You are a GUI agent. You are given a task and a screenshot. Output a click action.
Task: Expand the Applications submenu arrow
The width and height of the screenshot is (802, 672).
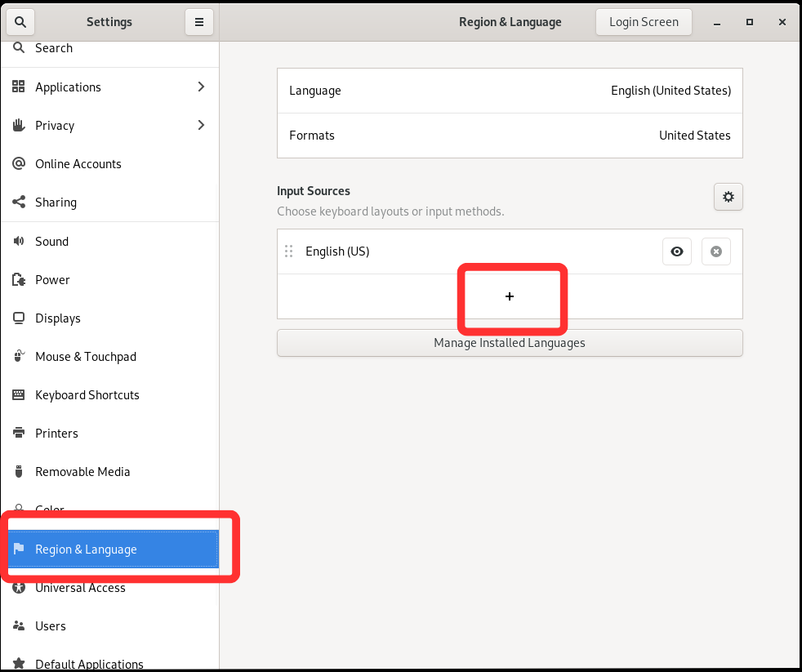[x=201, y=87]
